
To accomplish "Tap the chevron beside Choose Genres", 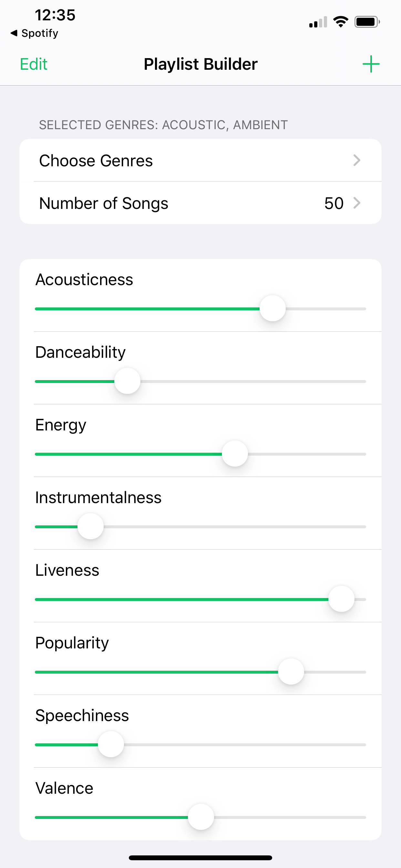I will click(x=356, y=160).
